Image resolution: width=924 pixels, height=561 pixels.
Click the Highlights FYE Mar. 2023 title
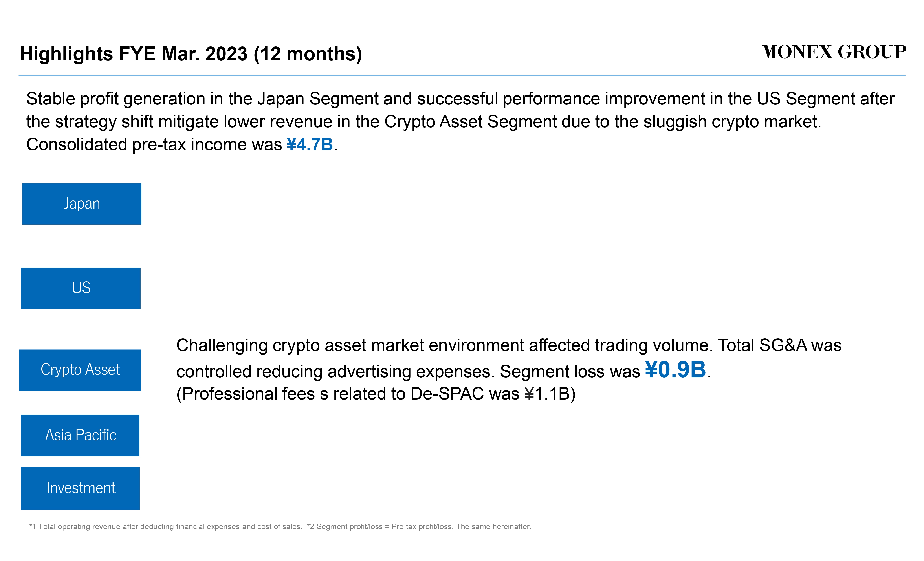(x=134, y=54)
